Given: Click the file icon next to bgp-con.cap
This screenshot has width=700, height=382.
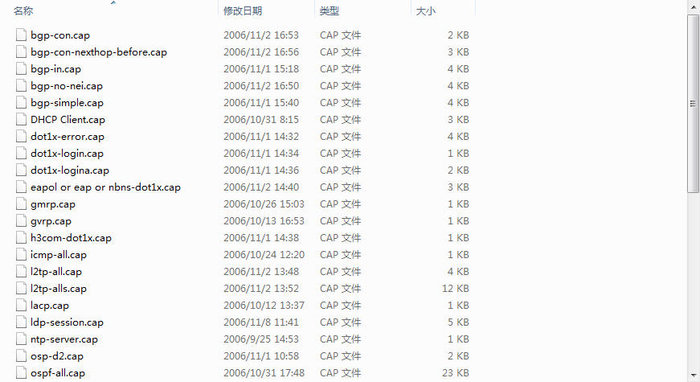Looking at the screenshot, I should point(21,35).
